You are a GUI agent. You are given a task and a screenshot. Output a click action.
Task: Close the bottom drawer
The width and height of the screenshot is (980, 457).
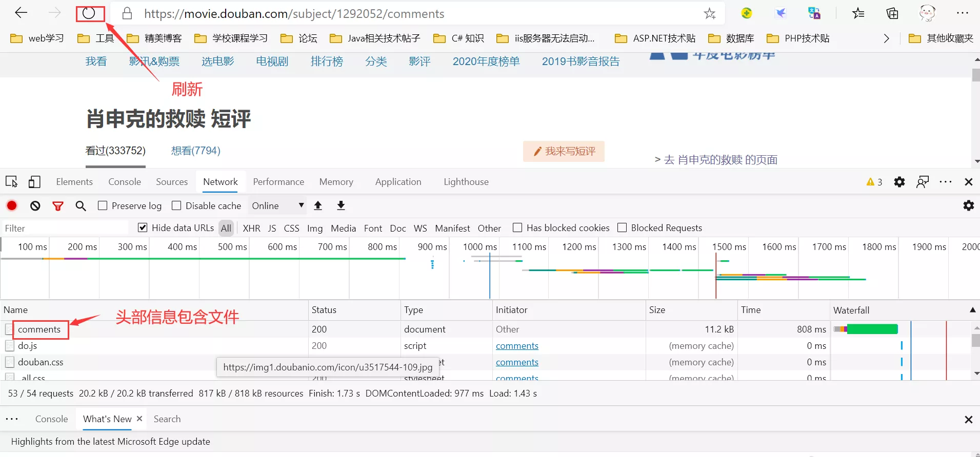[x=969, y=420]
